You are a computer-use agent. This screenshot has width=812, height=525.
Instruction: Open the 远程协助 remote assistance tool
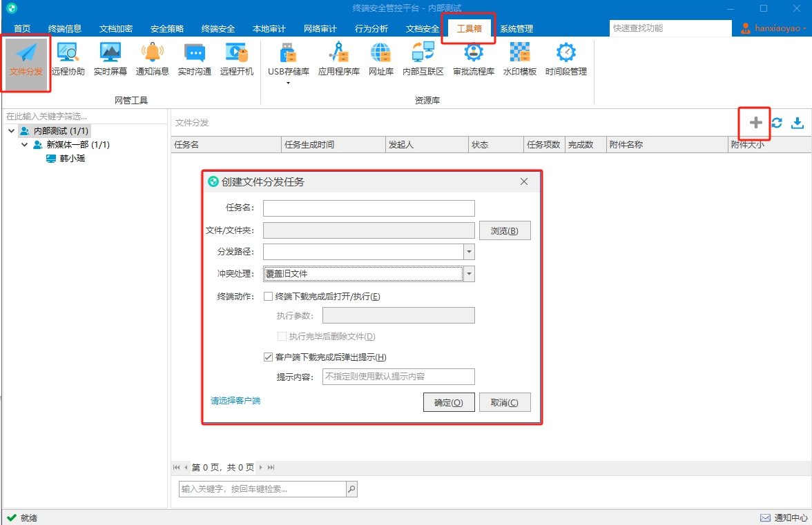68,59
